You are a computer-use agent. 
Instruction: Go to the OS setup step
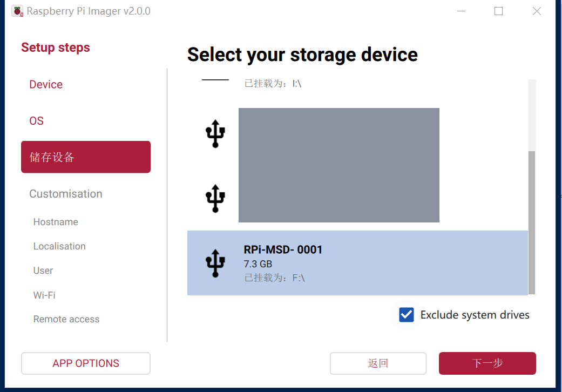point(37,121)
